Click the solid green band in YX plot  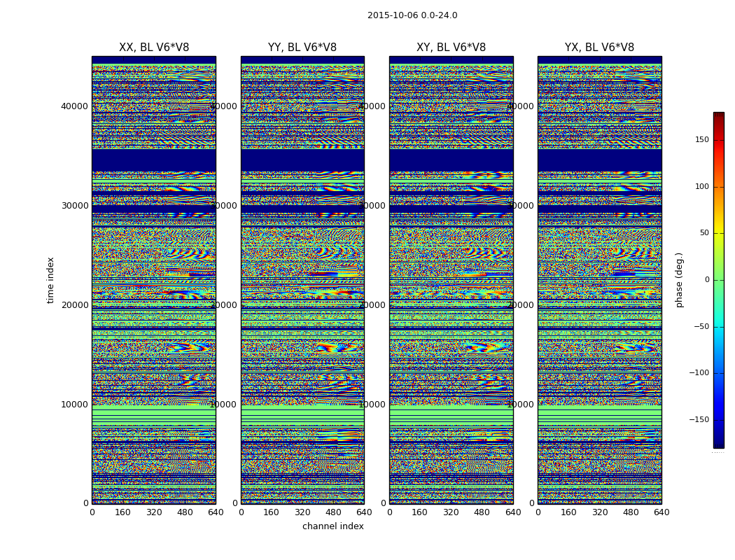[x=599, y=414]
